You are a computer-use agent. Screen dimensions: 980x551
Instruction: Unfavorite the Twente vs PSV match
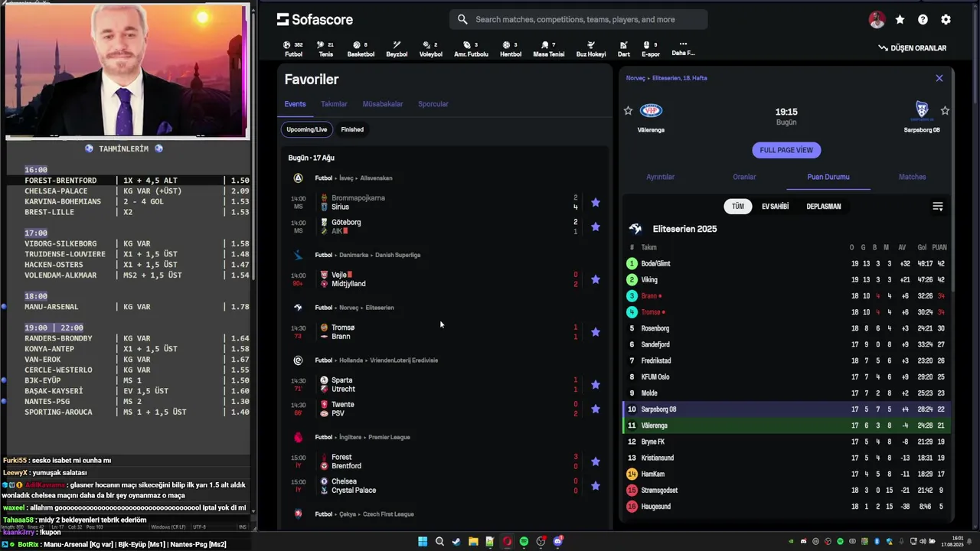(x=596, y=409)
